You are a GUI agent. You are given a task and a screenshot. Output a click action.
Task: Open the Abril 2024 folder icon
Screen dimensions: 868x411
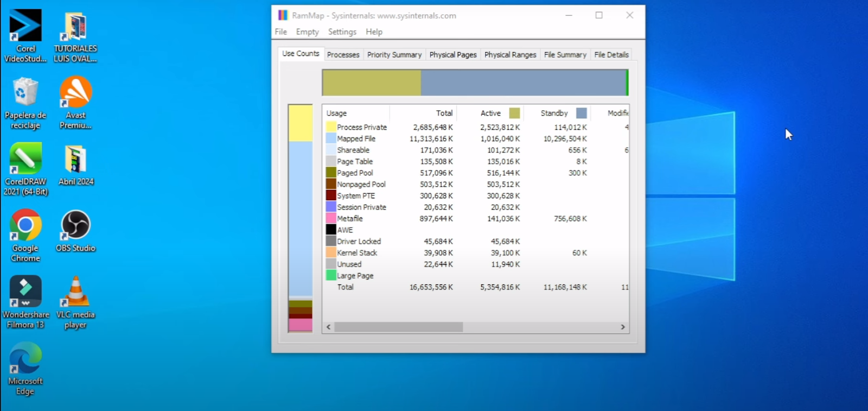pyautogui.click(x=76, y=166)
